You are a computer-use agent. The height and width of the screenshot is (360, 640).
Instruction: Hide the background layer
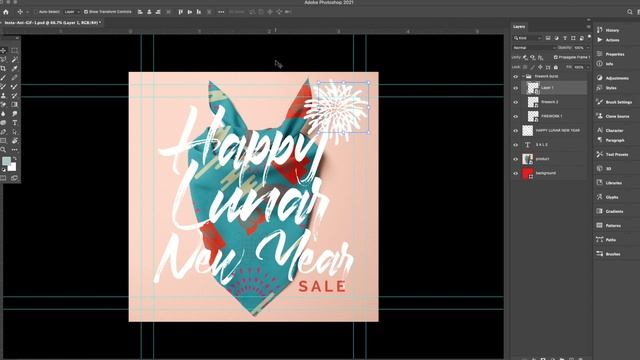516,173
